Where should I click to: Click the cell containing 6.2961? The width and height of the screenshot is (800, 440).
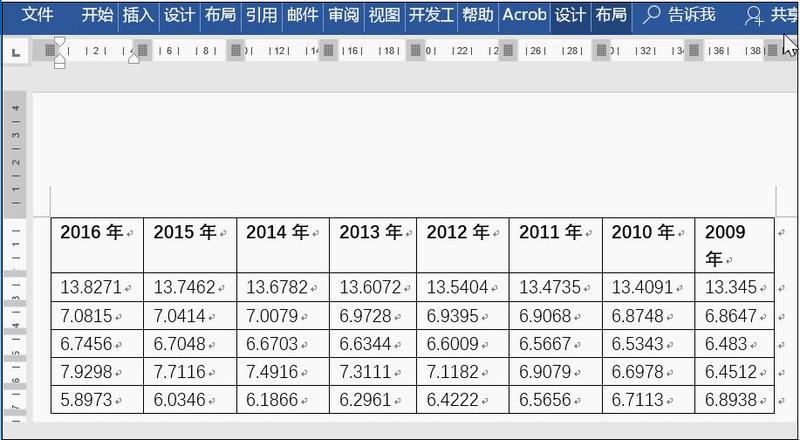tap(373, 400)
